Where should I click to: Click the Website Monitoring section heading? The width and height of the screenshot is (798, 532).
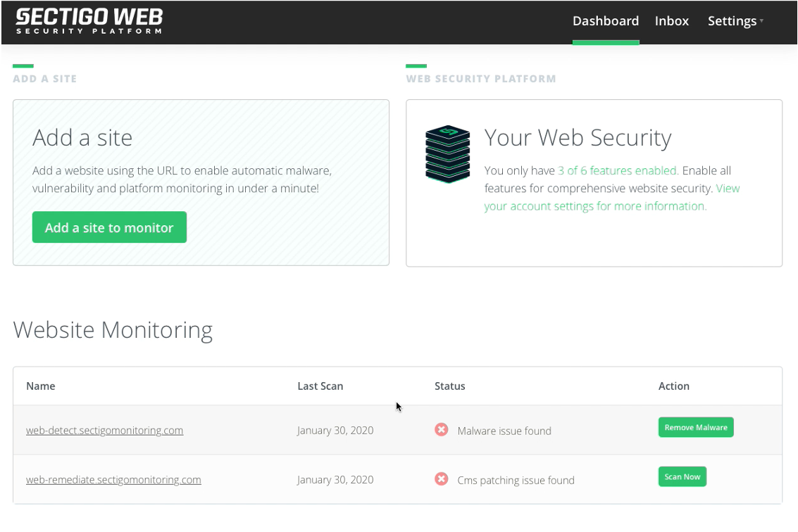[x=113, y=330]
